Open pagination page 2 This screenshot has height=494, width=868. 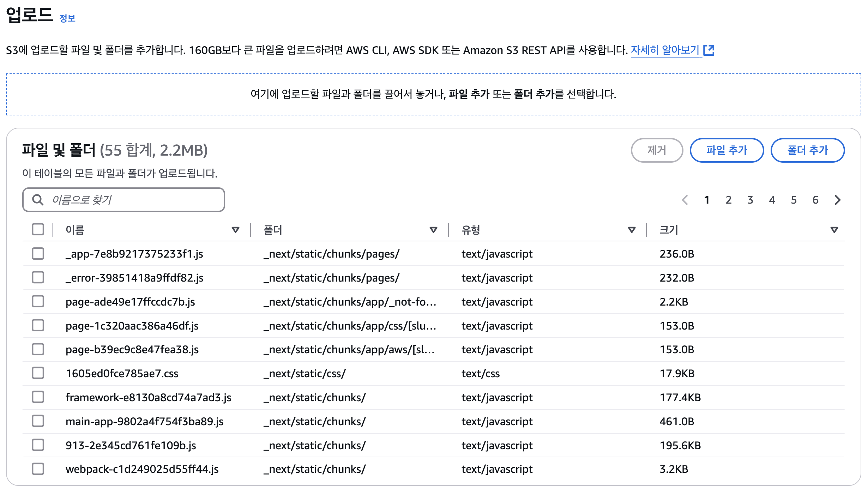(x=728, y=200)
